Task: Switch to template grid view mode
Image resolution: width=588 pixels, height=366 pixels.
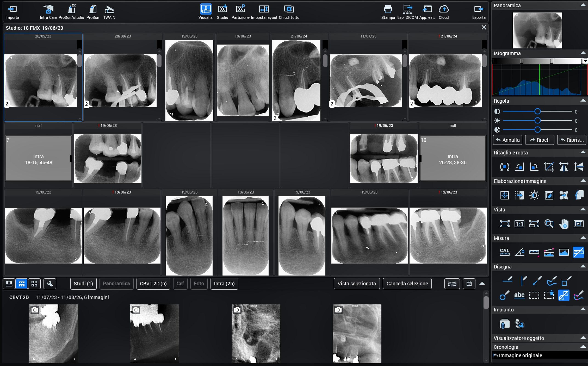Action: pyautogui.click(x=22, y=284)
